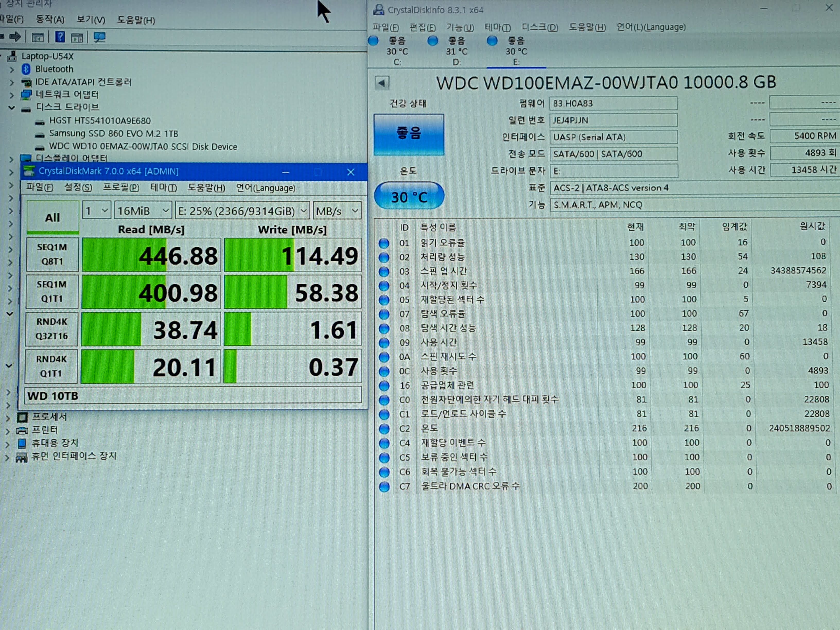Expand the IDE ATA/ATAPI controller node
Image resolution: width=840 pixels, height=630 pixels.
coord(12,82)
